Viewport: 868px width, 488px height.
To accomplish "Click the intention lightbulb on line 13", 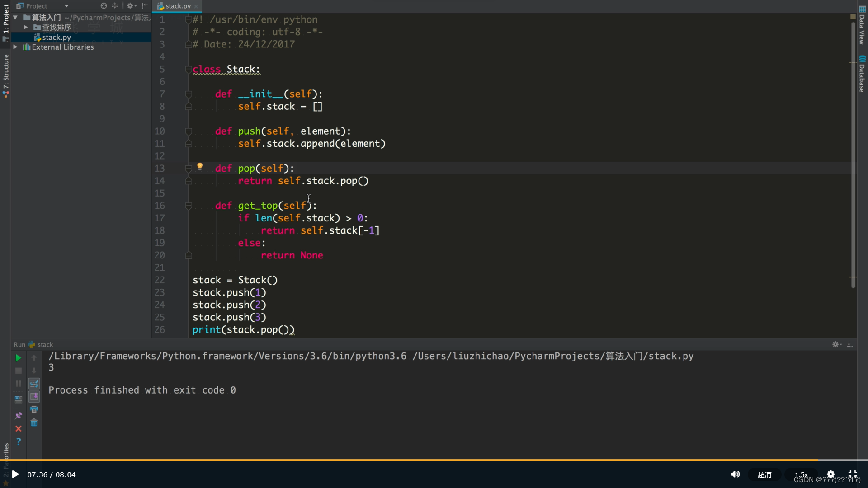I will coord(200,167).
